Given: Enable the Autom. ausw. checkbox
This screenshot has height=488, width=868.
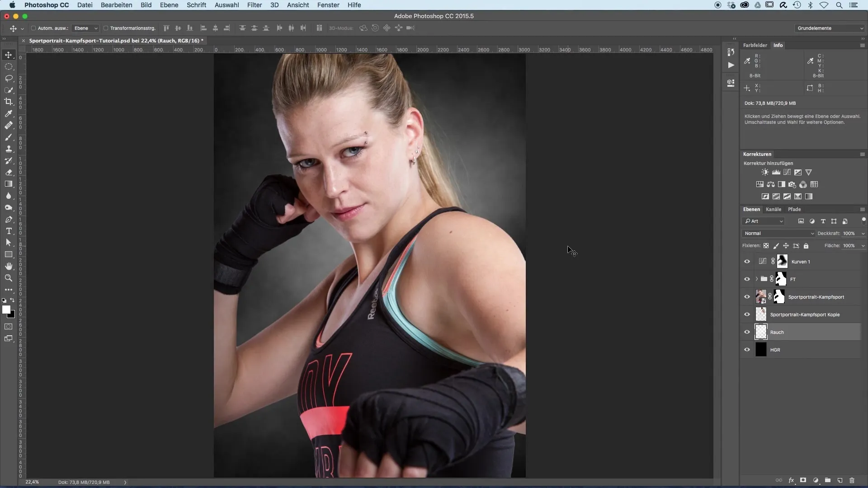Looking at the screenshot, I should click(x=33, y=28).
